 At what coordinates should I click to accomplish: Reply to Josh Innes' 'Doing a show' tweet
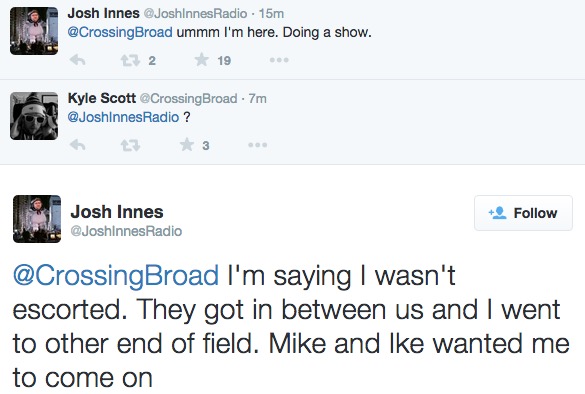(78, 60)
